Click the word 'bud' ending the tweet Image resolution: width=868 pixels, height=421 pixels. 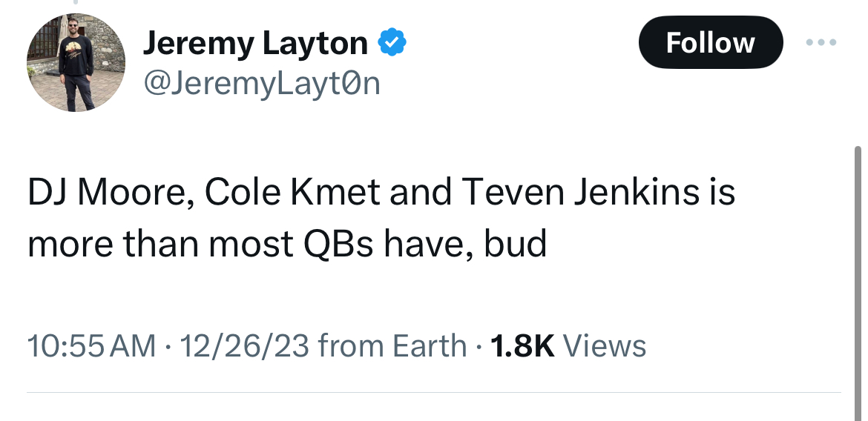516,243
